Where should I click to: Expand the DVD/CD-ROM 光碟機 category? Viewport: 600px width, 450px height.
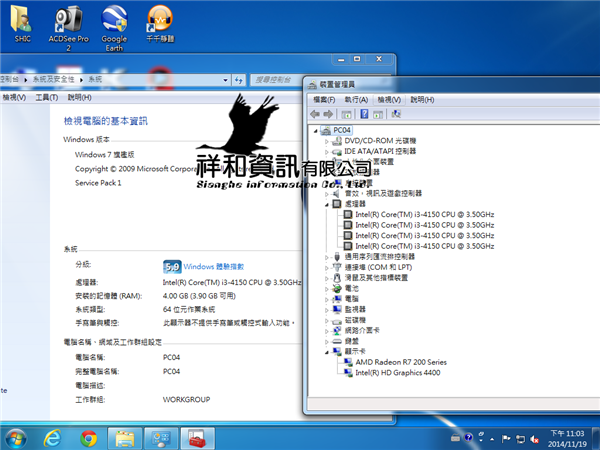327,142
